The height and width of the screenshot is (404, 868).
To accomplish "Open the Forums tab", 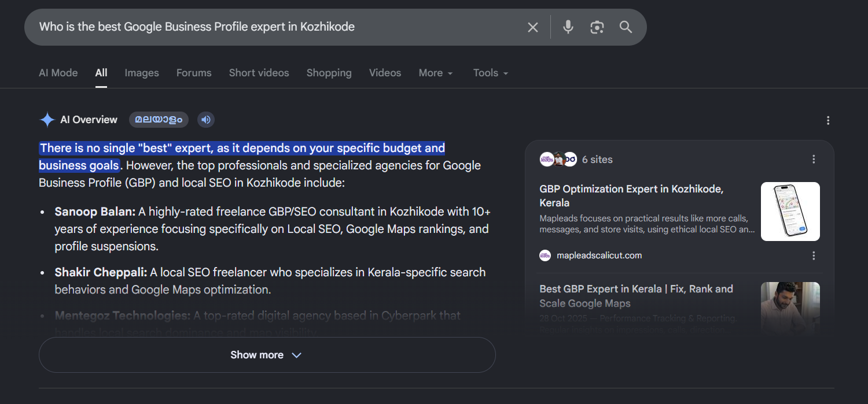I will (x=194, y=73).
